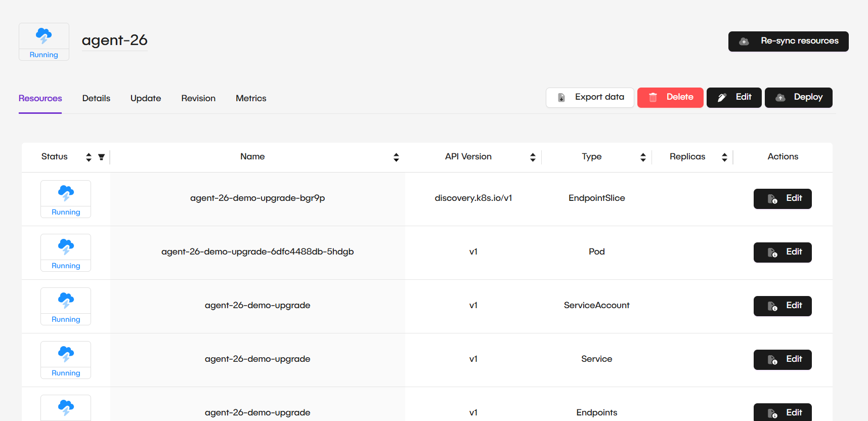
Task: Click the top Edit button with pencil icon
Action: tap(734, 97)
